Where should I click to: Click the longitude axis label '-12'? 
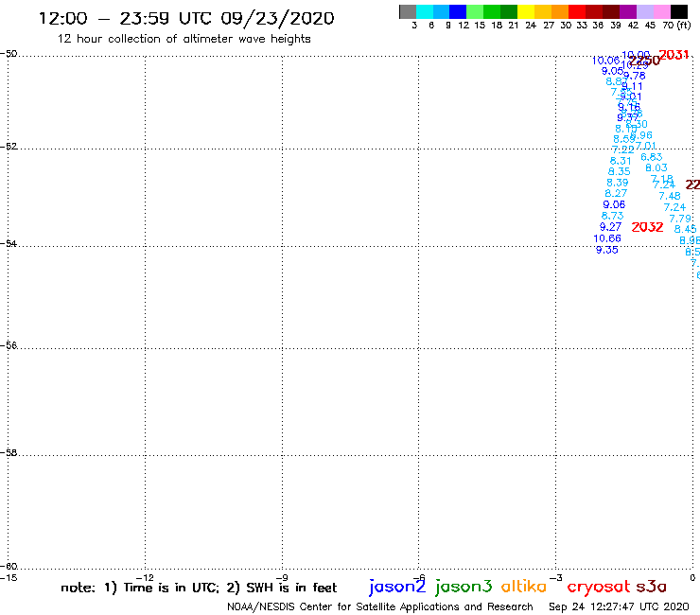145,578
